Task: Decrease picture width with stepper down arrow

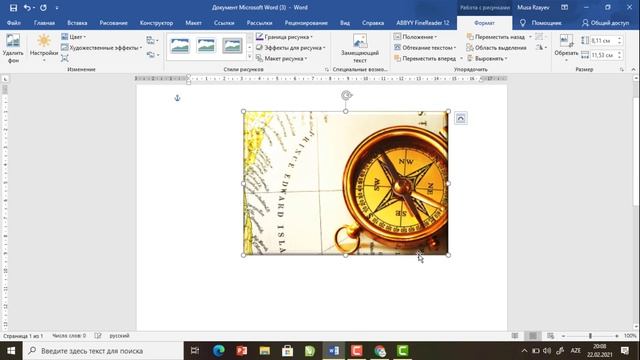Action: pos(619,57)
